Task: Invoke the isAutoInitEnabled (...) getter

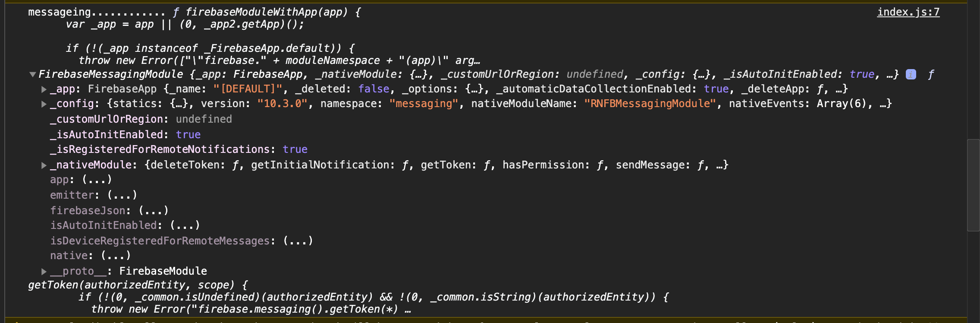Action: click(x=185, y=225)
